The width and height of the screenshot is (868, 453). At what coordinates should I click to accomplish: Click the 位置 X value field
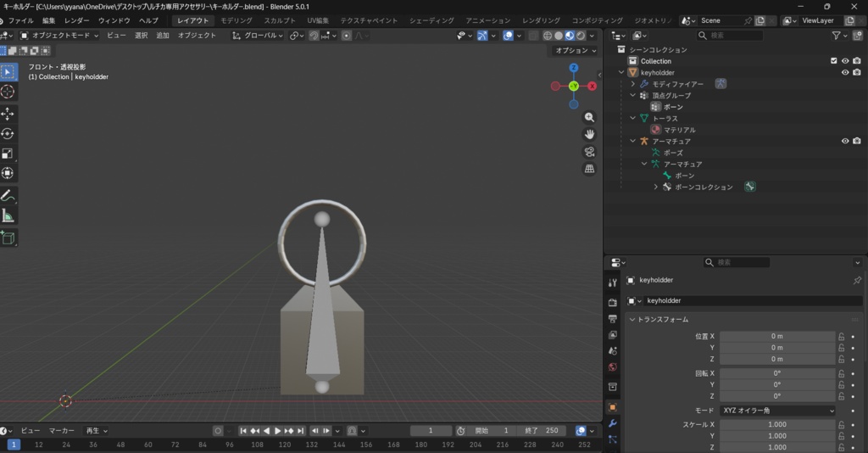click(777, 336)
